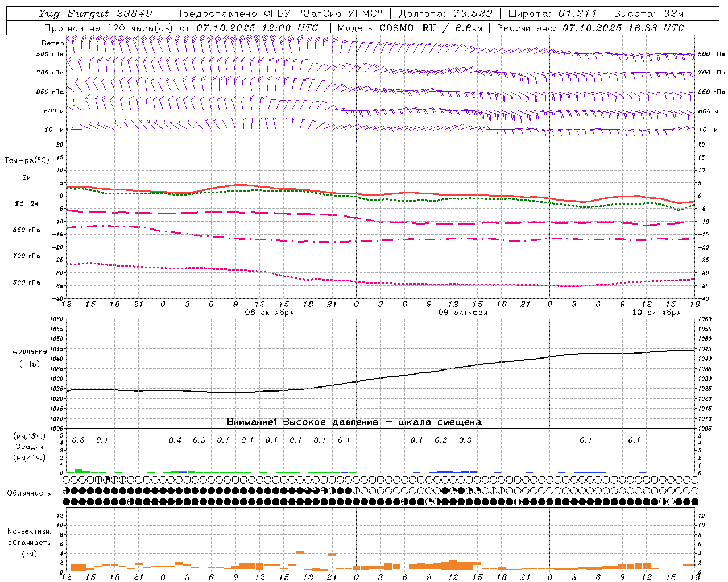This screenshot has width=728, height=582.
Task: Click the (км) unit under convective cloud label
Action: (x=29, y=554)
